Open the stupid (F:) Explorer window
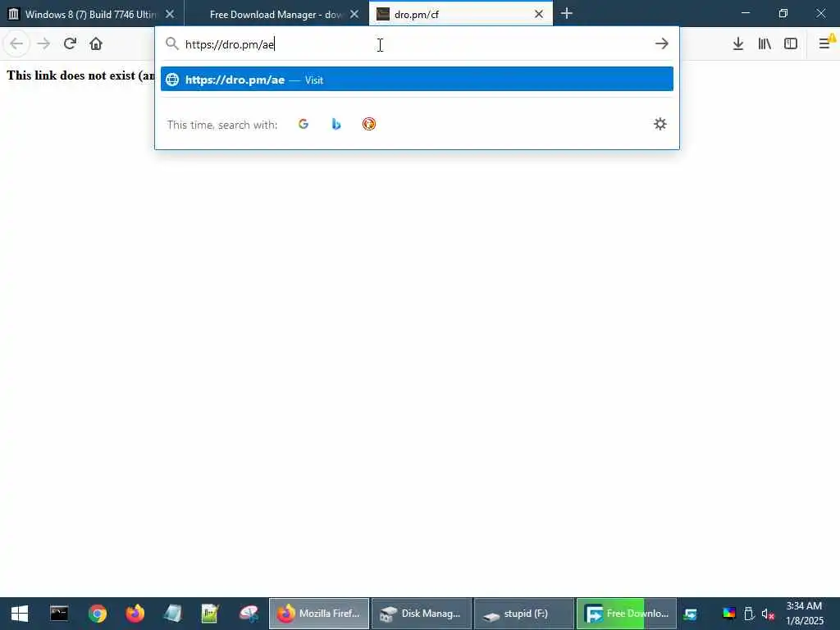Screen dimensions: 840x630 [524, 614]
